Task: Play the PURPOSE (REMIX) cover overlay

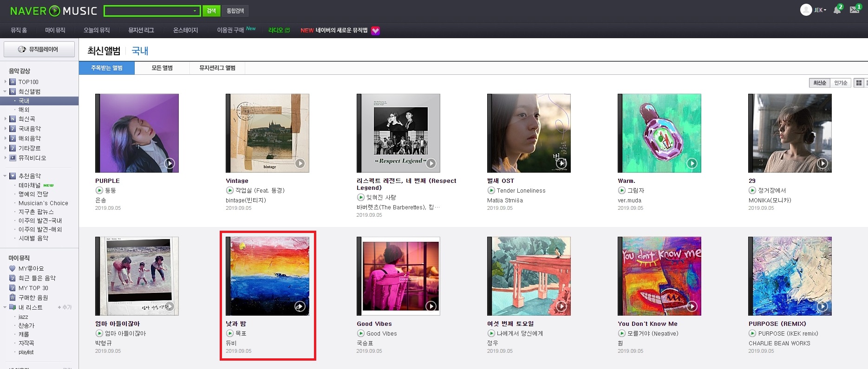Action: 822,306
